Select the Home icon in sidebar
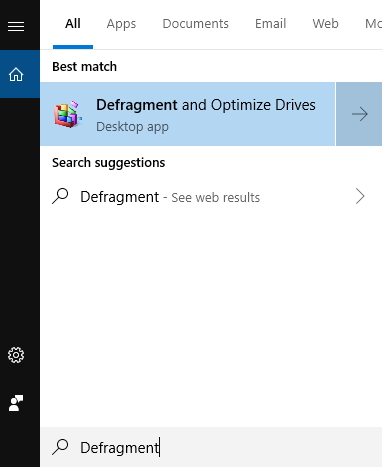This screenshot has width=382, height=467. pyautogui.click(x=16, y=74)
